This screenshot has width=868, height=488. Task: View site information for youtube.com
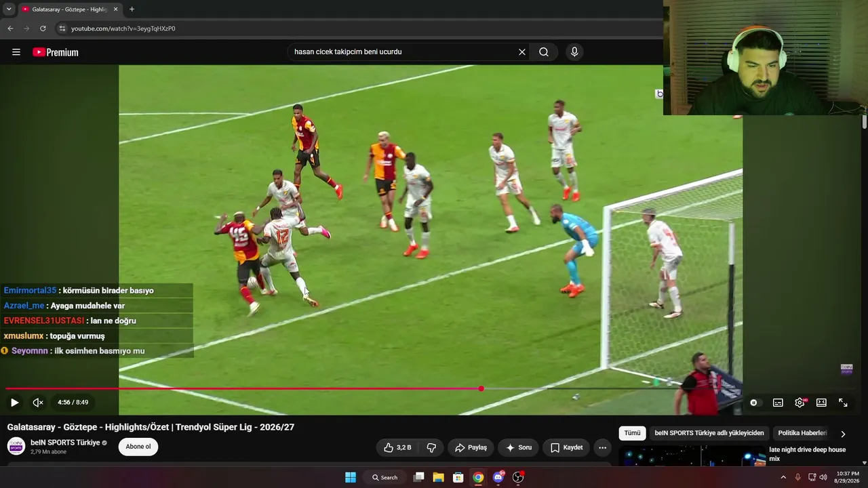tap(62, 28)
